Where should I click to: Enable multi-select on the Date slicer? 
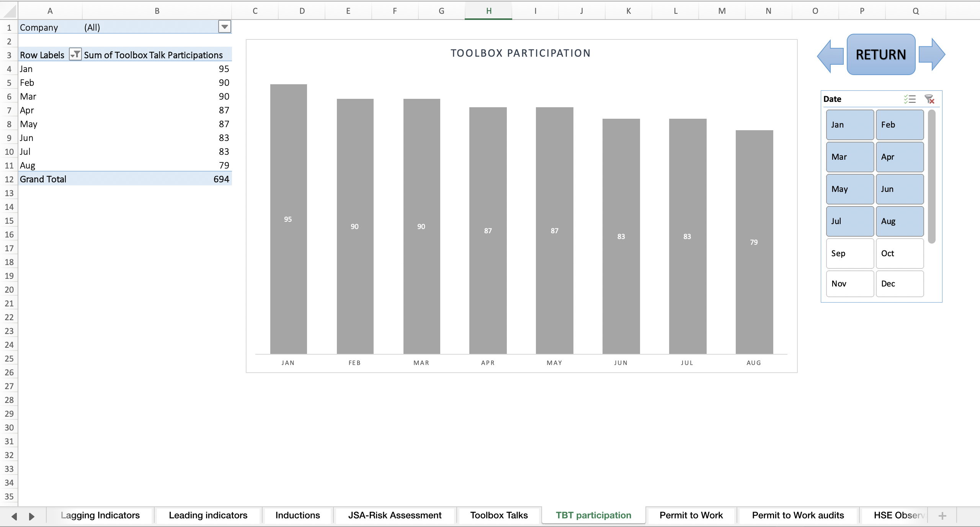point(910,99)
